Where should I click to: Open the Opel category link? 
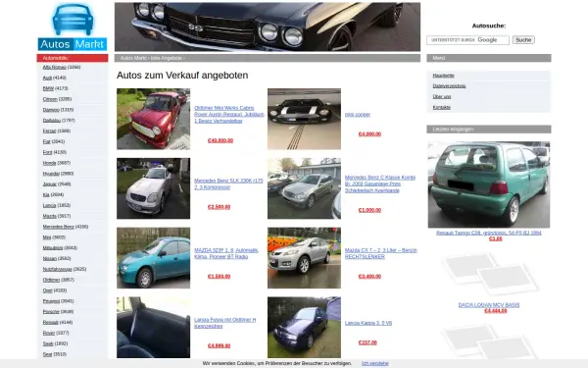48,290
